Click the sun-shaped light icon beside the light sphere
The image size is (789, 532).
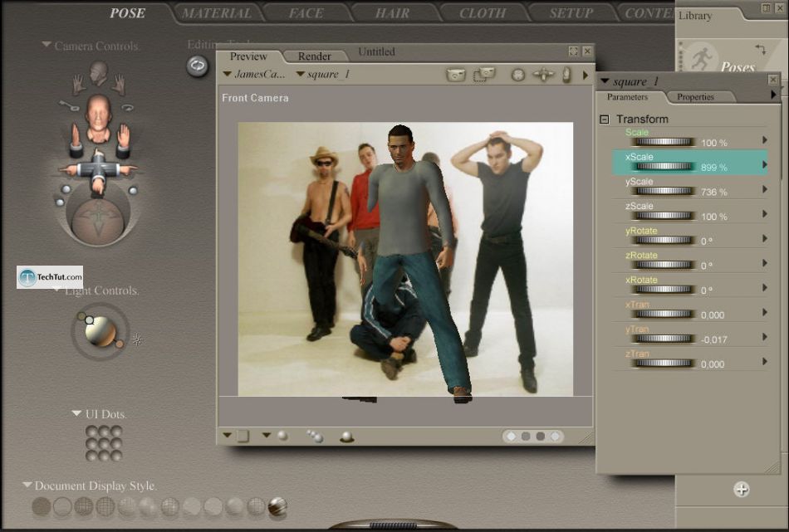pos(137,340)
